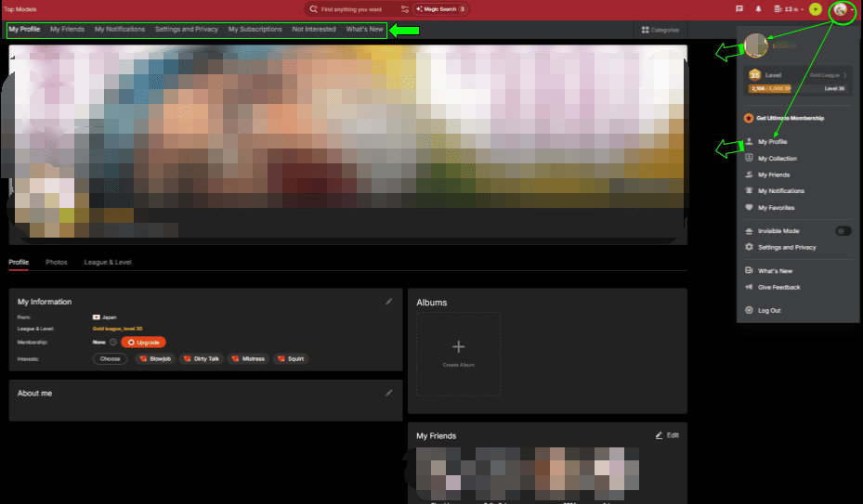The height and width of the screenshot is (504, 863).
Task: Click the Magic Search button
Action: 440,9
